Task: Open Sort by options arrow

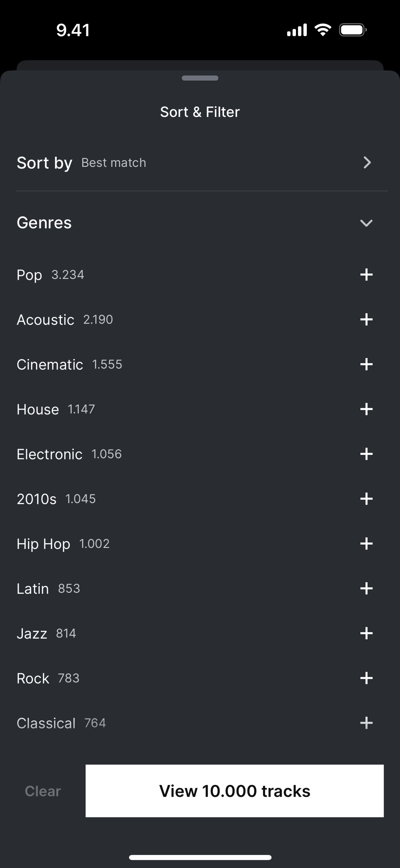Action: point(367,162)
